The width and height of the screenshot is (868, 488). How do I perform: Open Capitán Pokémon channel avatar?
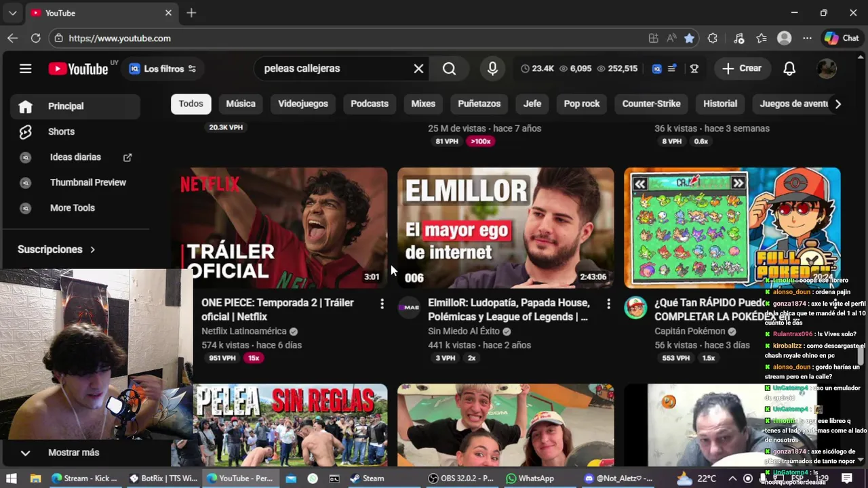(x=635, y=308)
